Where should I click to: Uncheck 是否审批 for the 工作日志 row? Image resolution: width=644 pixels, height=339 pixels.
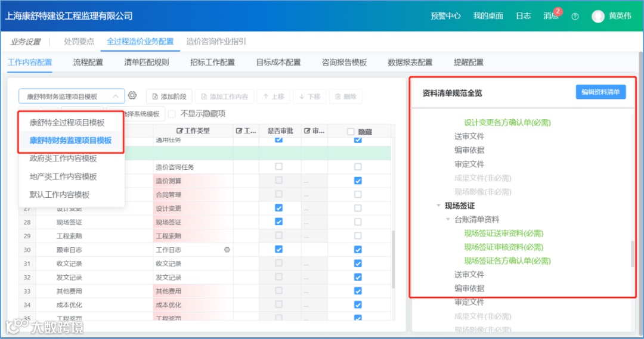[x=279, y=249]
